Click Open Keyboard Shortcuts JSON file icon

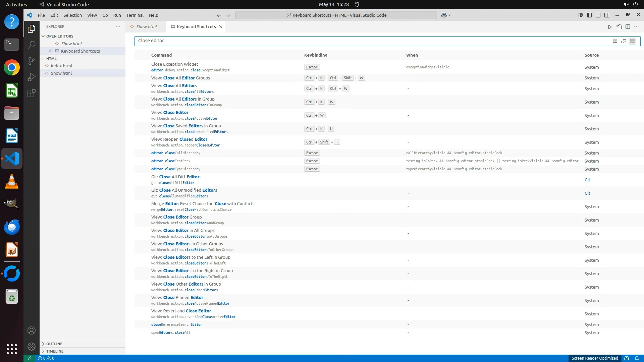[619, 27]
